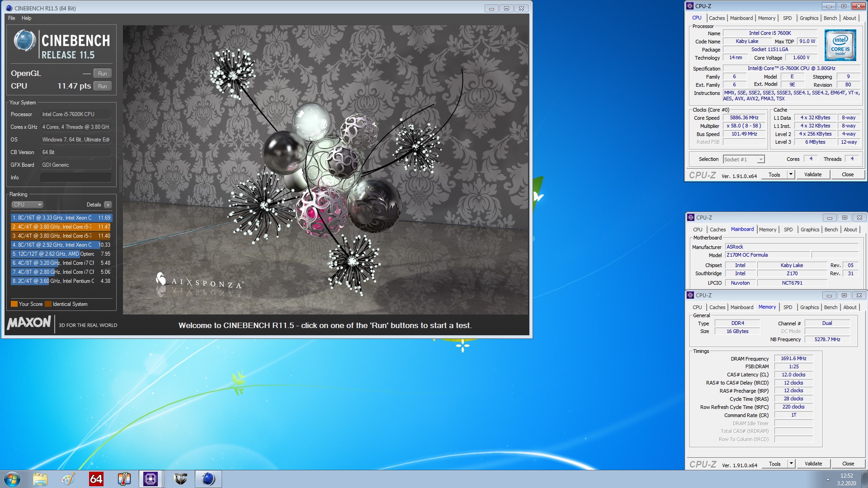This screenshot has width=868, height=488.
Task: Click the Info input field
Action: pyautogui.click(x=76, y=178)
